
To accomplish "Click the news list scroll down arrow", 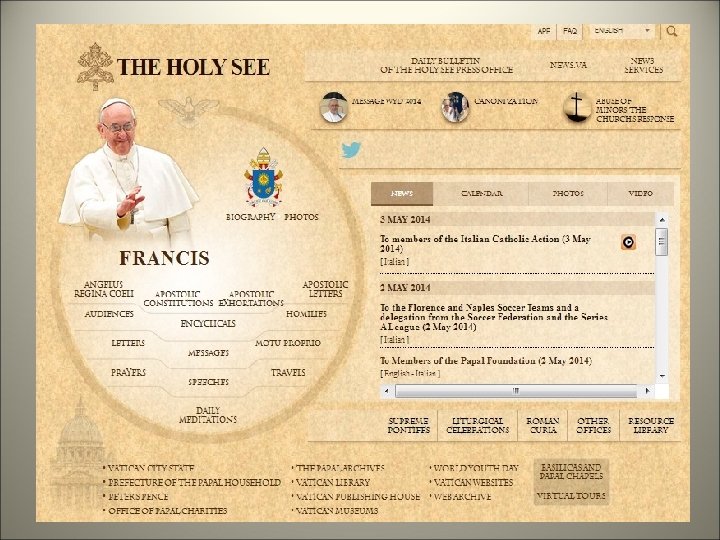I will pyautogui.click(x=662, y=376).
